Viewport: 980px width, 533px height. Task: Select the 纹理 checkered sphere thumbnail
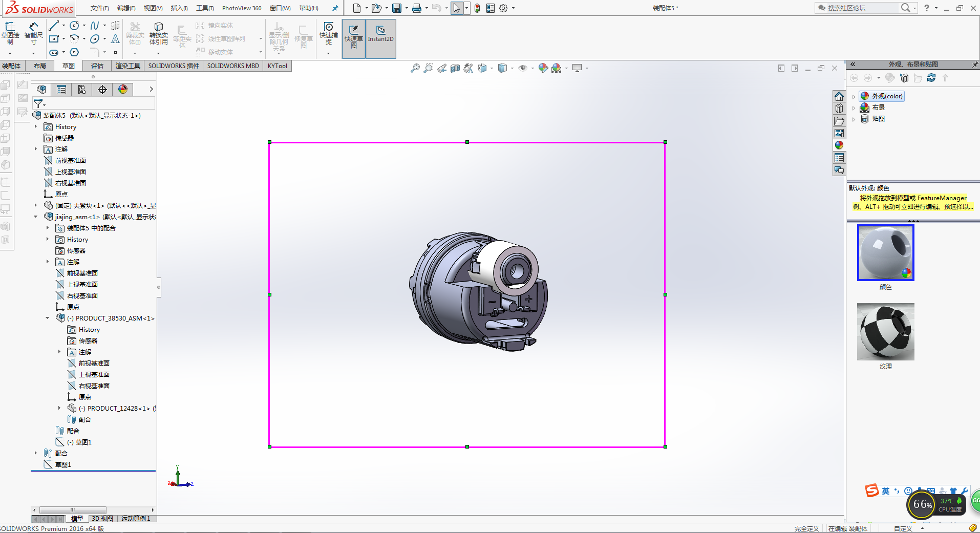(885, 332)
